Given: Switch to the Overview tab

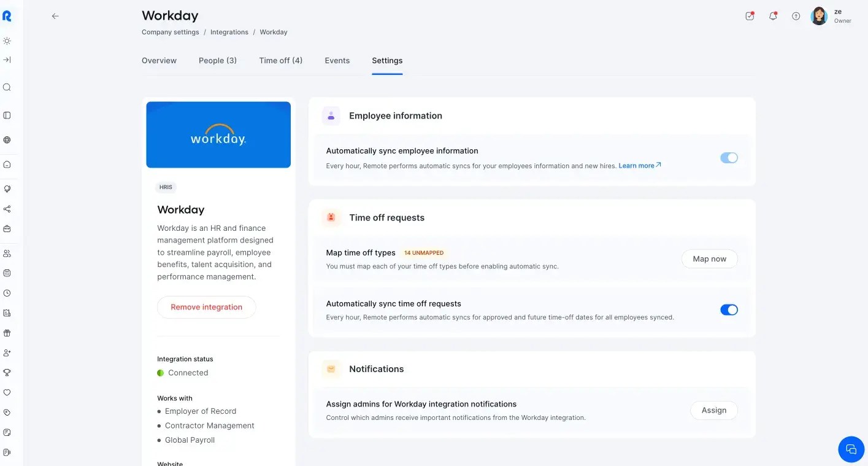Looking at the screenshot, I should [x=159, y=60].
